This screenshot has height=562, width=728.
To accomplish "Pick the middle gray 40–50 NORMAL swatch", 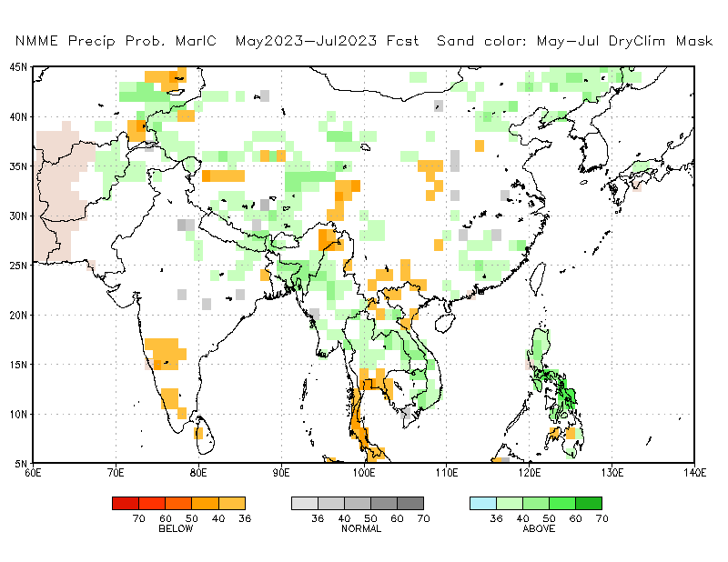I will [358, 503].
